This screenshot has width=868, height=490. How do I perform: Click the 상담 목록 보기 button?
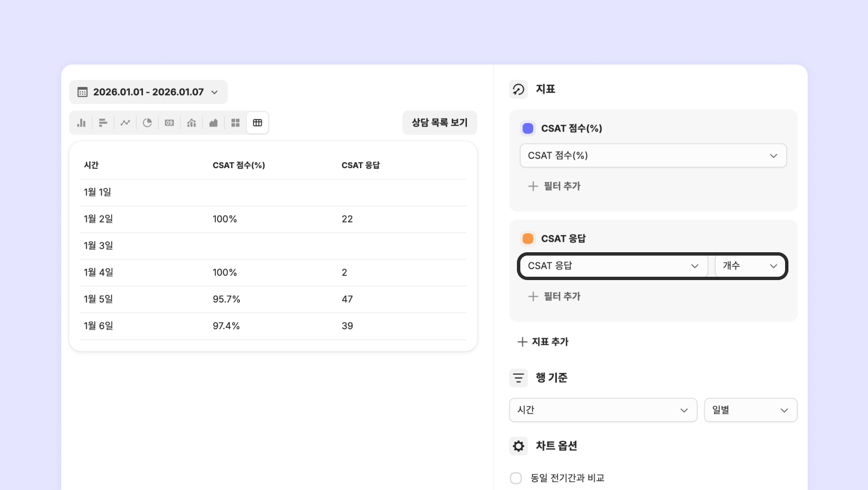440,122
